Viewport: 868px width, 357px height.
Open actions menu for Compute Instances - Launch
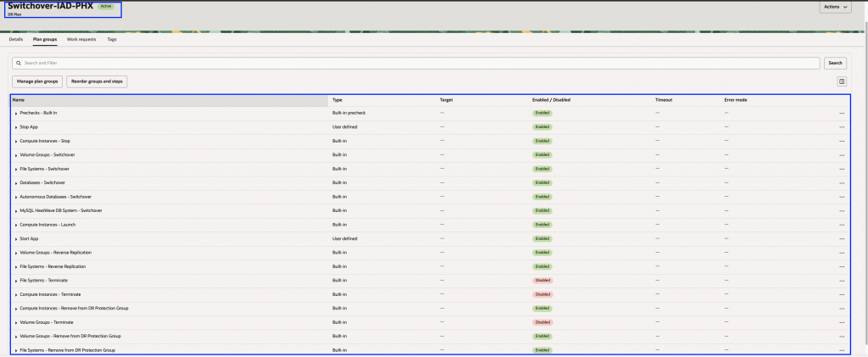click(x=842, y=225)
